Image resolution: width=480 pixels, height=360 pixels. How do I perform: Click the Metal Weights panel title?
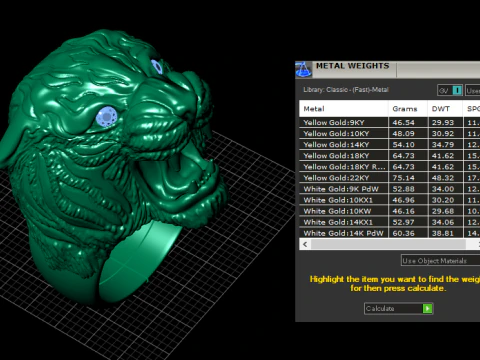coord(353,66)
